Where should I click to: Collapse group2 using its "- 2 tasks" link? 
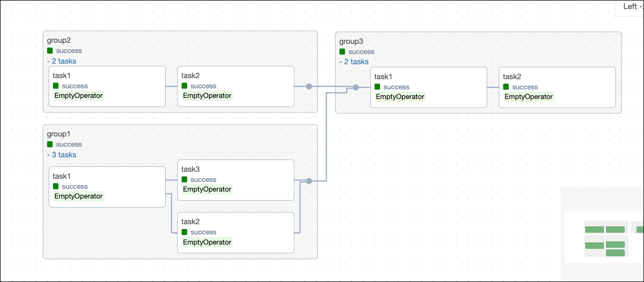click(61, 61)
